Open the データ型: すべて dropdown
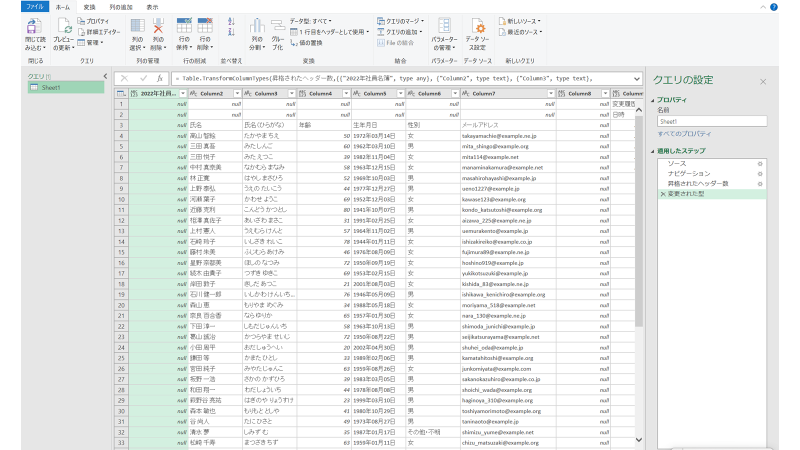The image size is (800, 450). [x=311, y=21]
